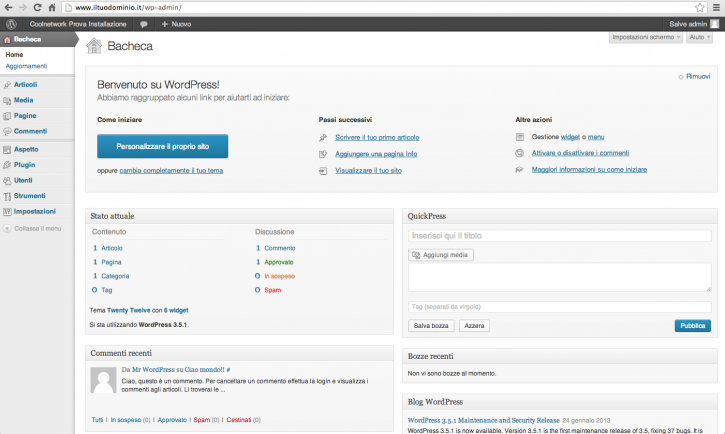The image size is (725, 434).
Task: Open the 6 widget link
Action: click(176, 311)
